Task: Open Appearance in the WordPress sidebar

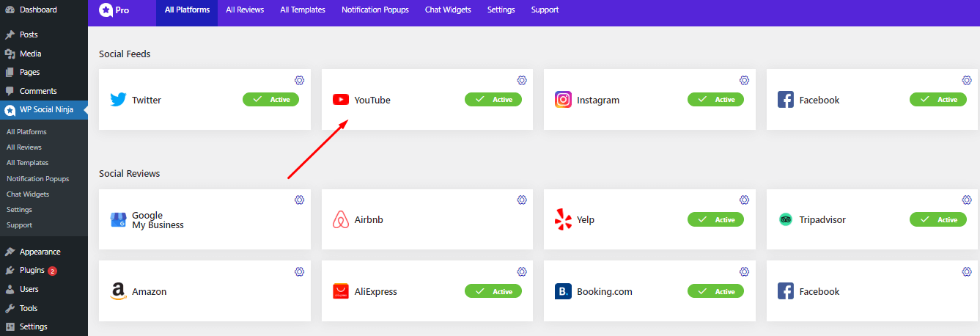Action: (x=44, y=252)
